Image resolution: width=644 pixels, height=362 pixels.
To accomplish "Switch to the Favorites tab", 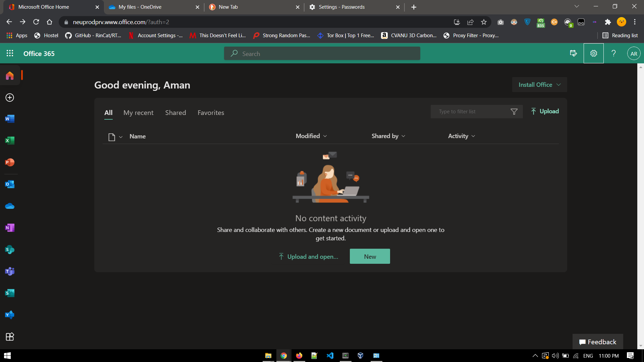I will 211,113.
